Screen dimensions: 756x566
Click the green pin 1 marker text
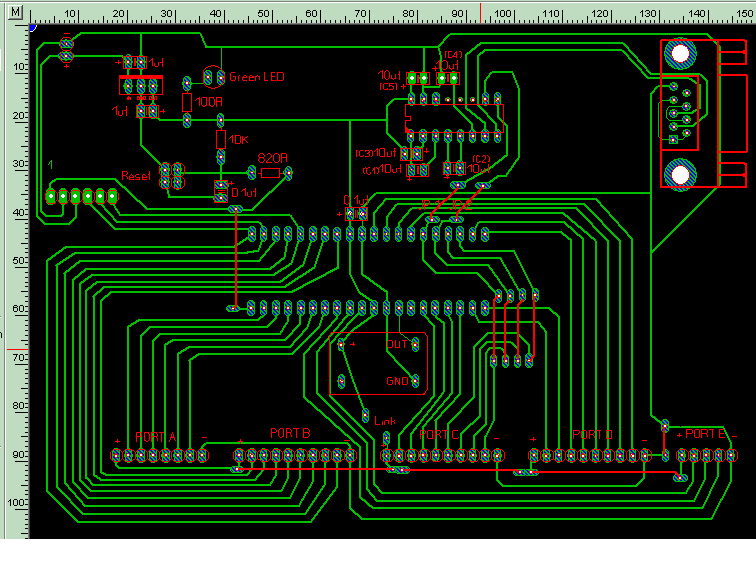50,164
